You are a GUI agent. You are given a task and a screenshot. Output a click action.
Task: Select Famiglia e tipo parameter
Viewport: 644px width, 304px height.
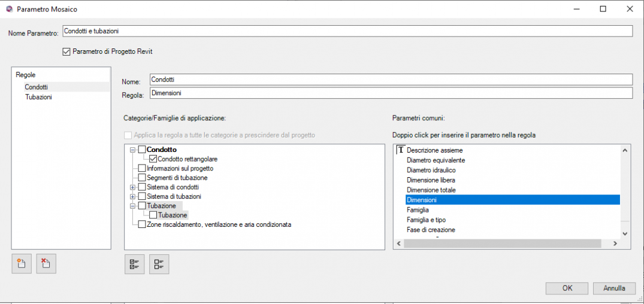click(x=428, y=220)
